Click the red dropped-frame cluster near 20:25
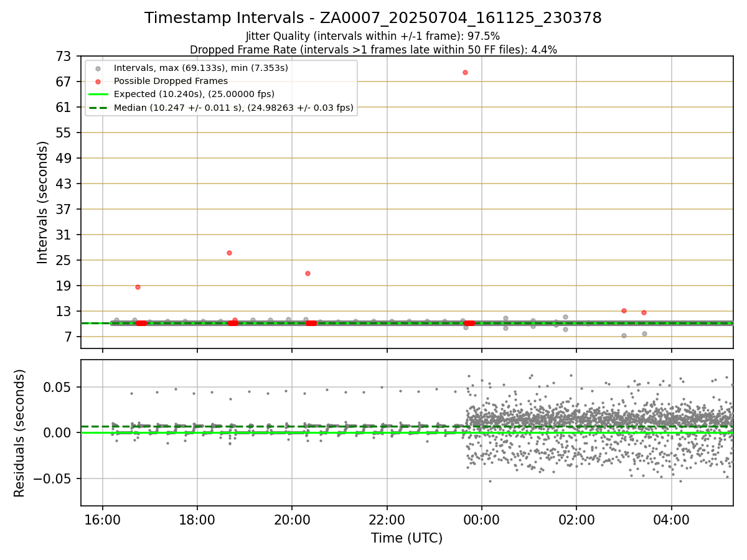The height and width of the screenshot is (560, 747). click(x=311, y=323)
